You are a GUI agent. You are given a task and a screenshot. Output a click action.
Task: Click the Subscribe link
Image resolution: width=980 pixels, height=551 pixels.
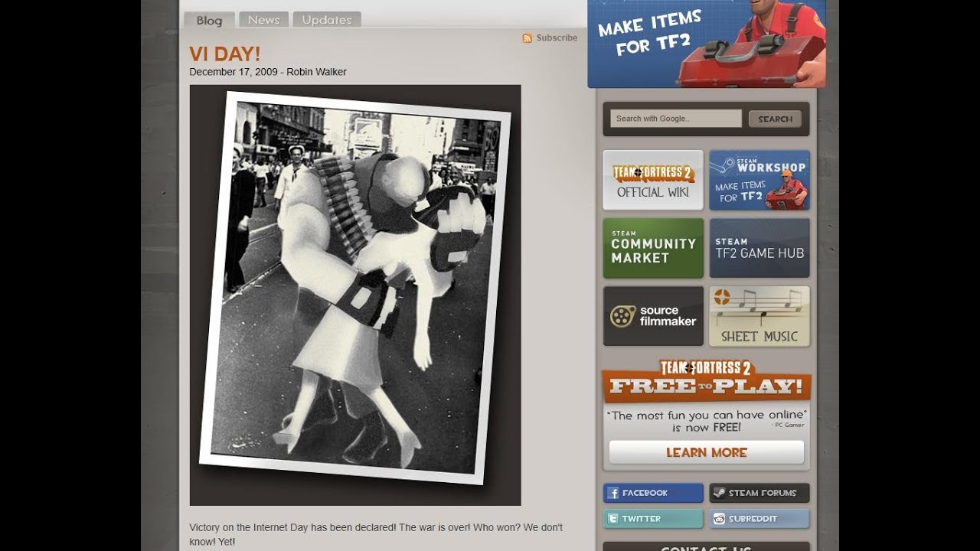tap(557, 38)
